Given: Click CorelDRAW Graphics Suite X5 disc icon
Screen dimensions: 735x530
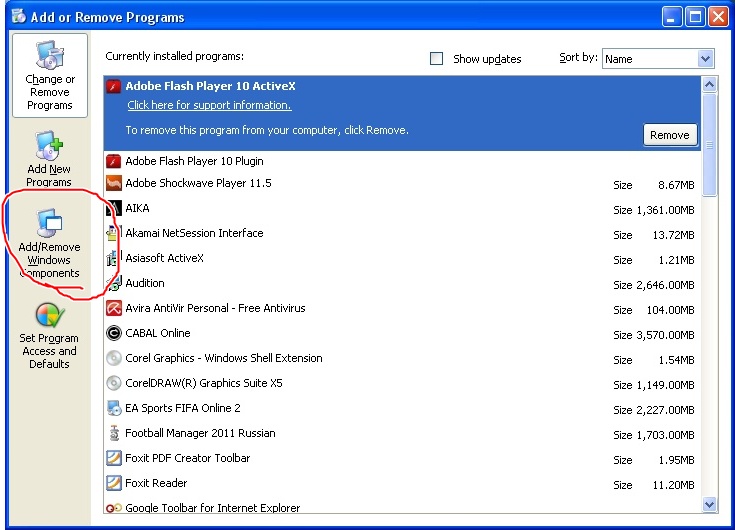Looking at the screenshot, I should [x=113, y=383].
